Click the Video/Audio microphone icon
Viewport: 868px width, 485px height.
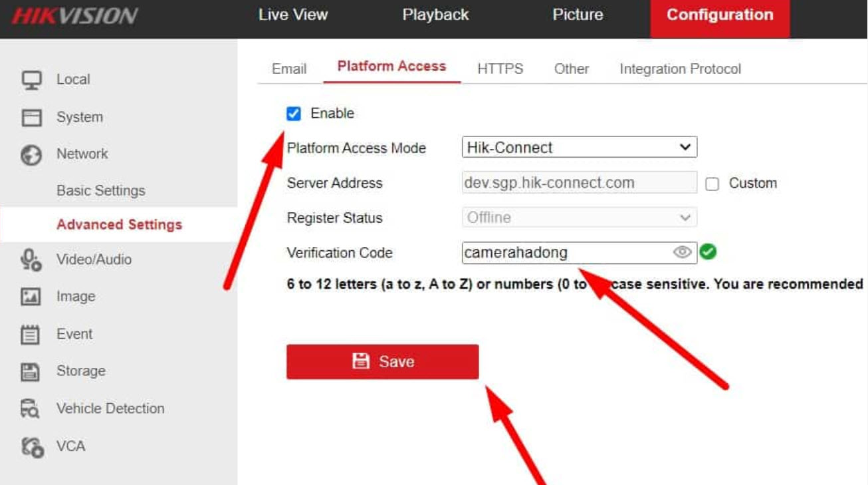(31, 260)
